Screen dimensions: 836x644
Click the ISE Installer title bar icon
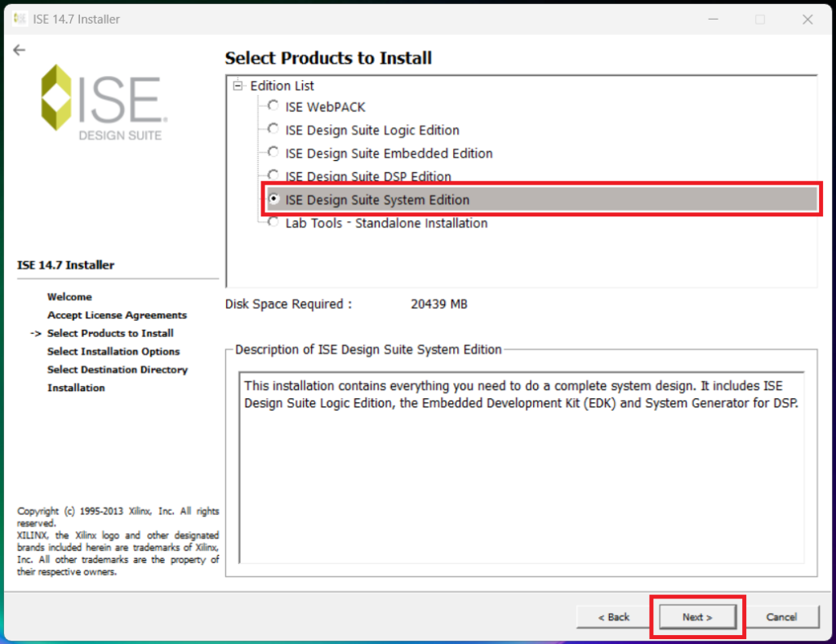pos(20,20)
